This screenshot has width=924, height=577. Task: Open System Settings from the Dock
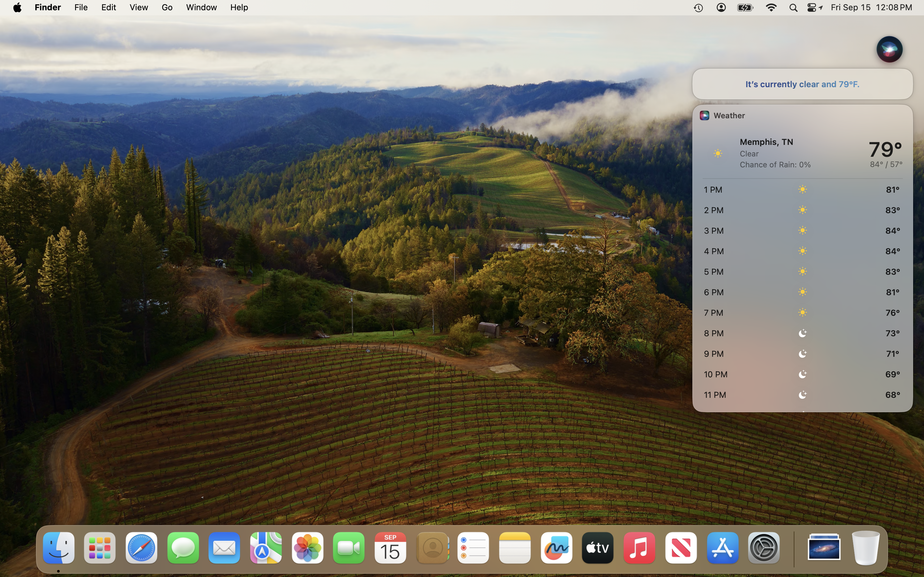[x=764, y=548]
